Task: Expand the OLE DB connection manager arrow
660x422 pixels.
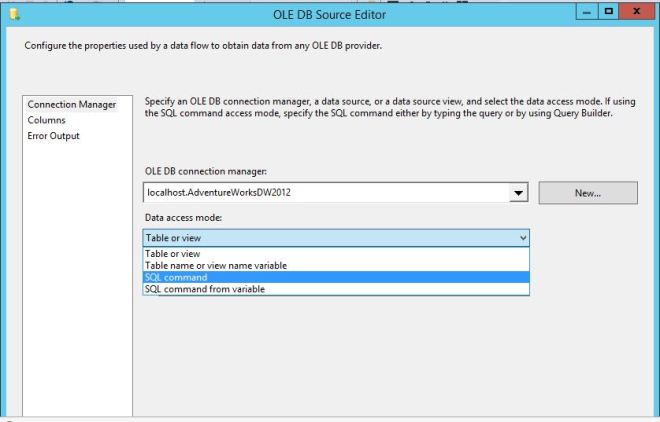Action: click(x=519, y=194)
